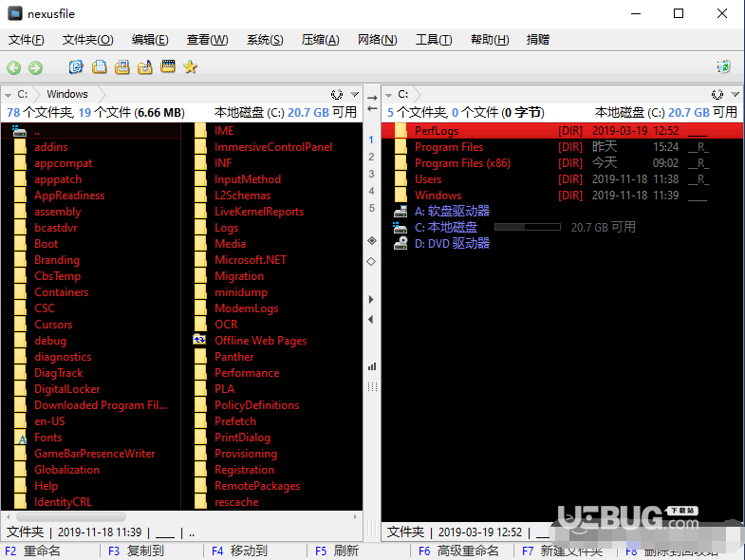Viewport: 745px width, 560px height.
Task: Click left pane refresh history icon
Action: coord(337,94)
